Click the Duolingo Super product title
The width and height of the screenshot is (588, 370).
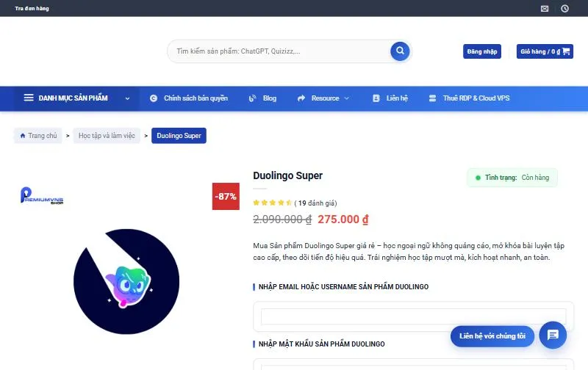click(x=287, y=175)
